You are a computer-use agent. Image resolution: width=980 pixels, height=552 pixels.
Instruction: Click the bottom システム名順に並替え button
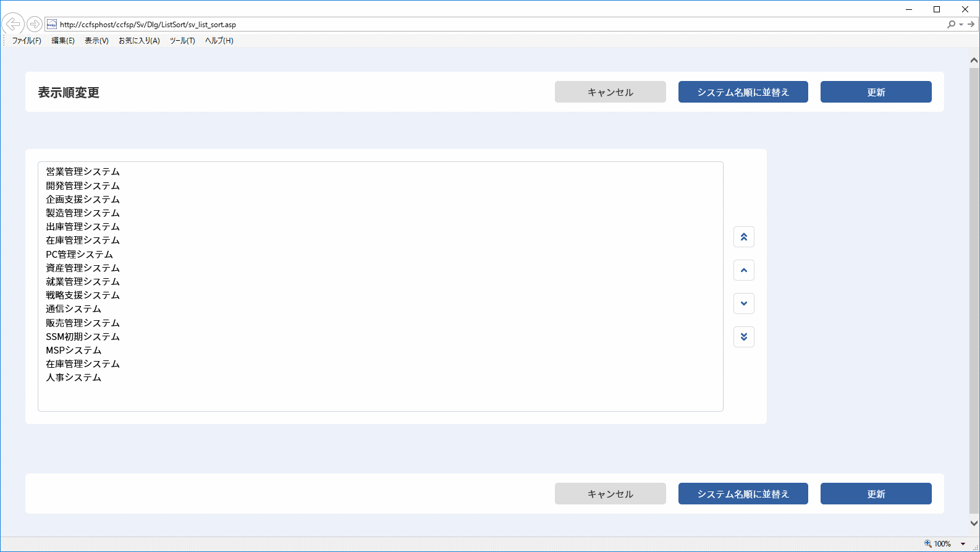[743, 494]
